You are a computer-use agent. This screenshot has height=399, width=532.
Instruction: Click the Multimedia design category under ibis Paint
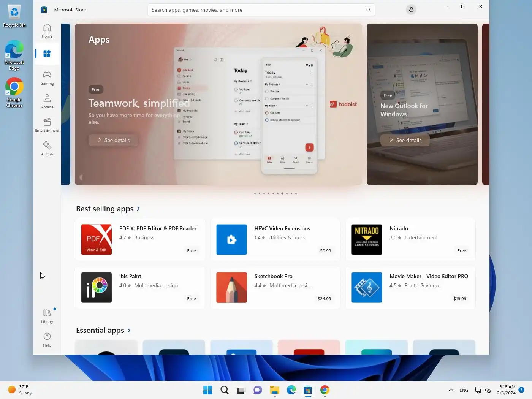click(156, 285)
